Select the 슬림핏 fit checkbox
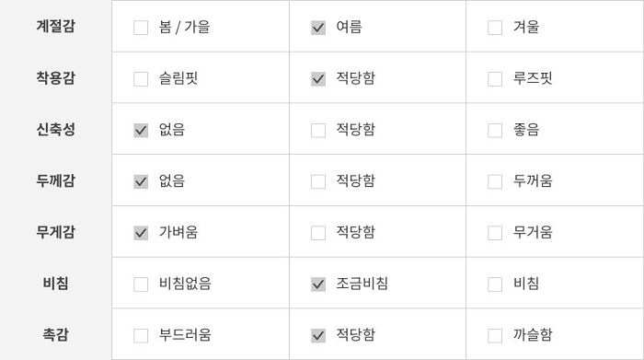This screenshot has width=644, height=360. tap(141, 79)
